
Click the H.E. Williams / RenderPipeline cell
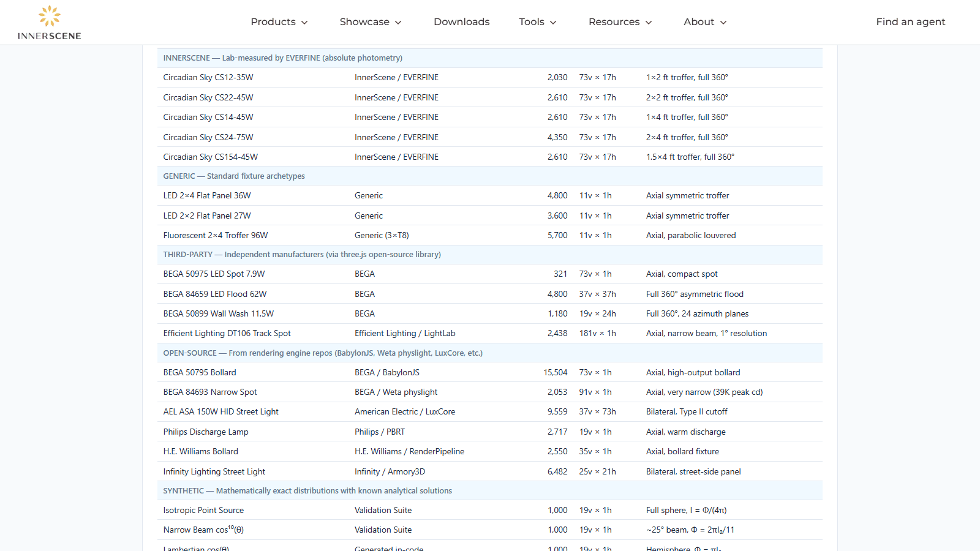coord(409,451)
